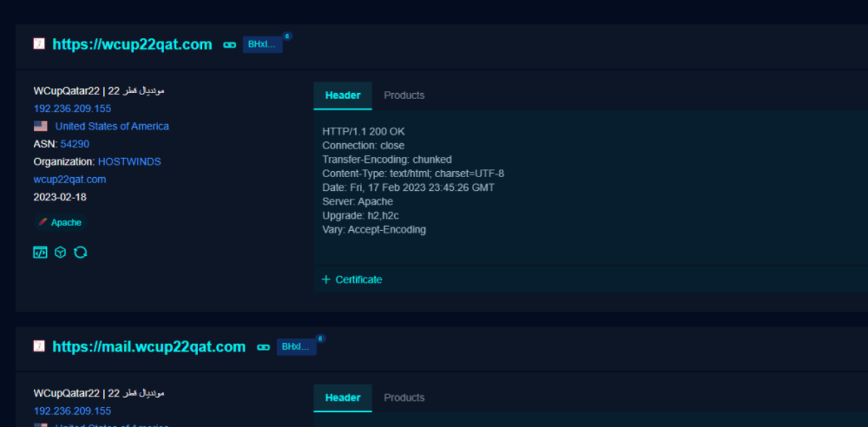Viewport: 868px width, 427px height.
Task: Click the BHxI... tag beside https://wcup22qat.com
Action: (x=262, y=44)
